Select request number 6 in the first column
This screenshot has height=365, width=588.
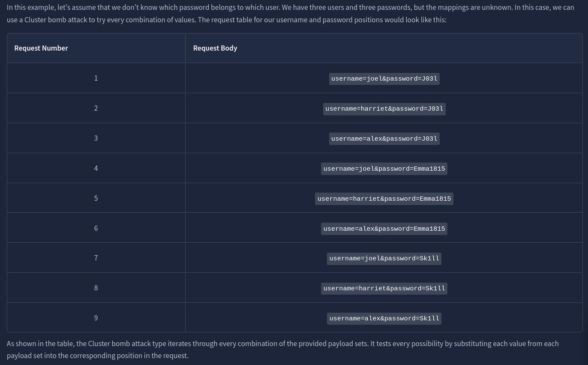pyautogui.click(x=96, y=228)
